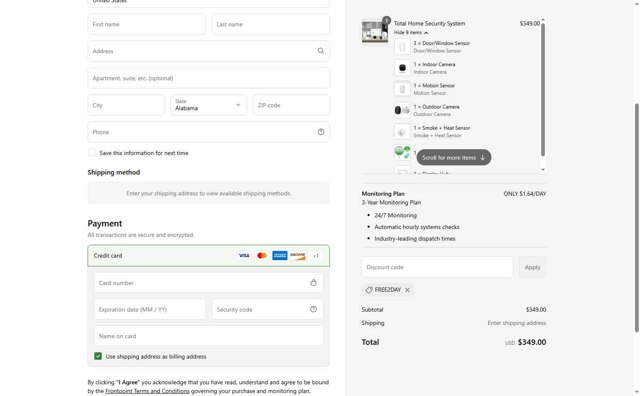Click the order items list scrollbar

[543, 90]
